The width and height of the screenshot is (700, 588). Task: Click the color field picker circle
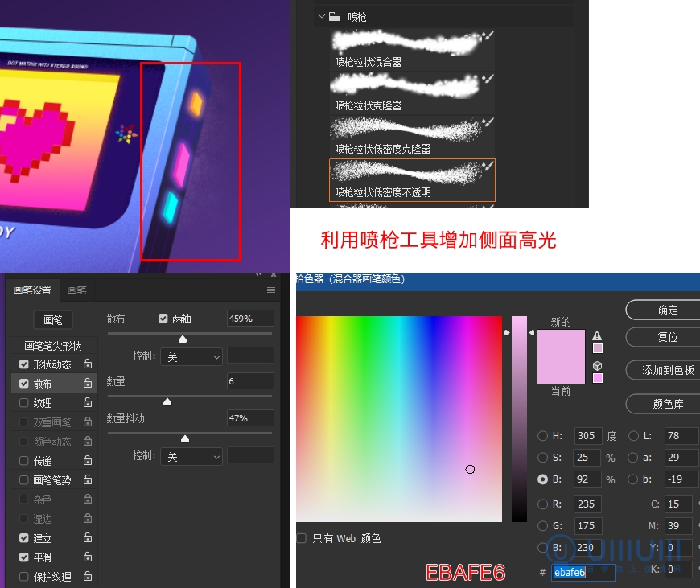click(x=470, y=469)
